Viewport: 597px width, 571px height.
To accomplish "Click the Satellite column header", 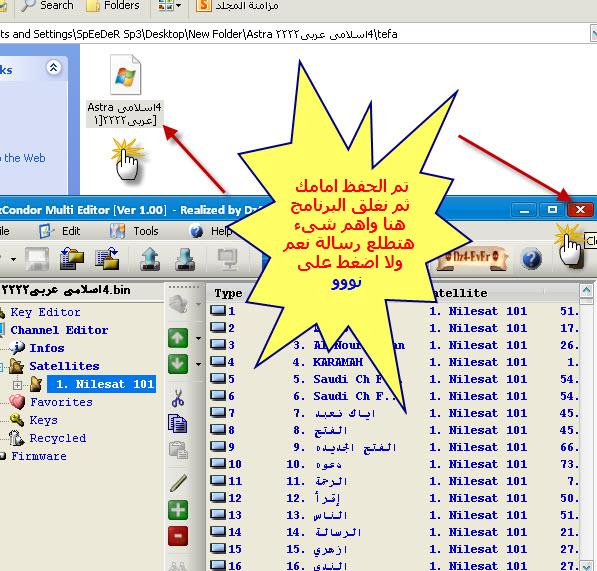I will point(460,293).
